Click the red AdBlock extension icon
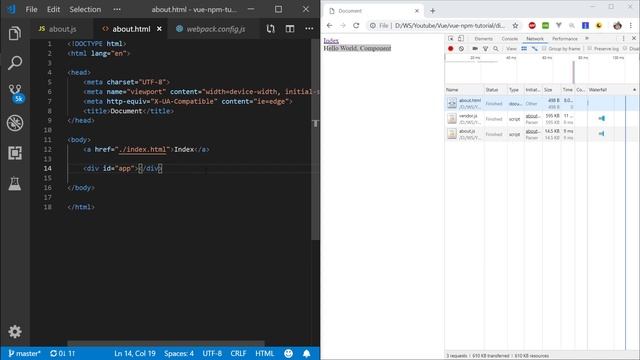 [x=532, y=25]
